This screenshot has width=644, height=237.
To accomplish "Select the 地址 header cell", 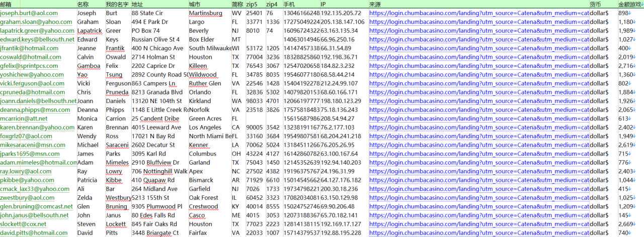I will [x=137, y=4].
